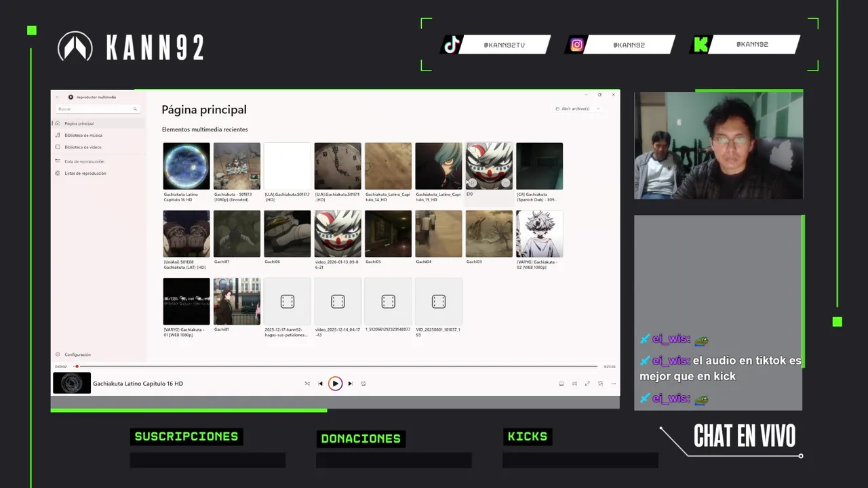The height and width of the screenshot is (488, 868).
Task: Open the Gachi05 video thumbnail
Action: pyautogui.click(x=388, y=234)
